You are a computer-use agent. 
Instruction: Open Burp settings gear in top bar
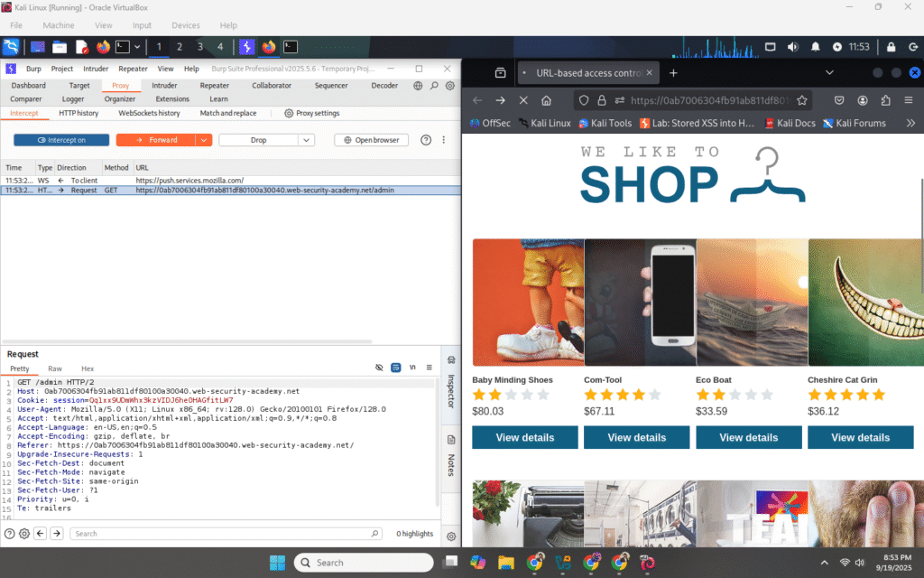pos(450,86)
